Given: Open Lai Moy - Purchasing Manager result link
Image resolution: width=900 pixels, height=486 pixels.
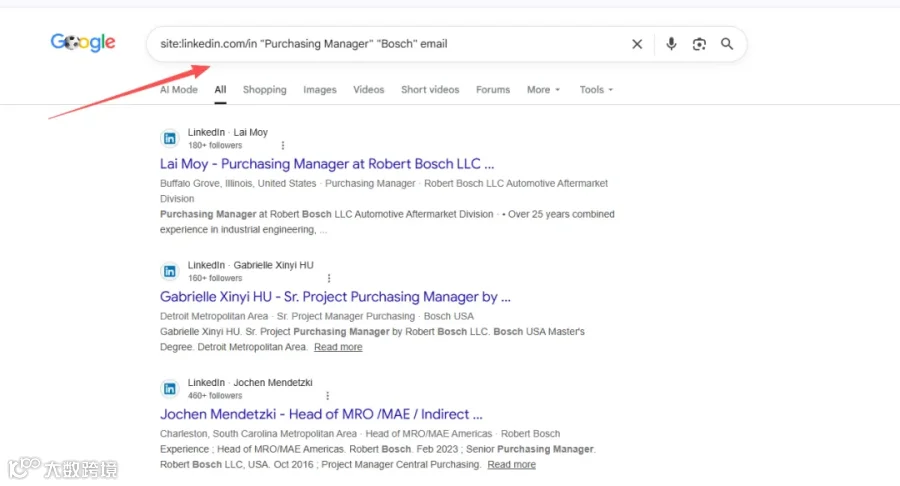Looking at the screenshot, I should [327, 164].
